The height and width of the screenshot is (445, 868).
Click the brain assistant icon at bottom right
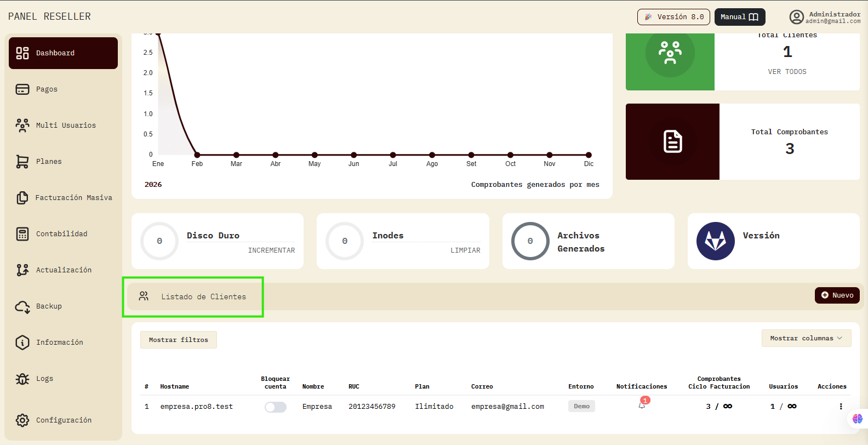(857, 419)
